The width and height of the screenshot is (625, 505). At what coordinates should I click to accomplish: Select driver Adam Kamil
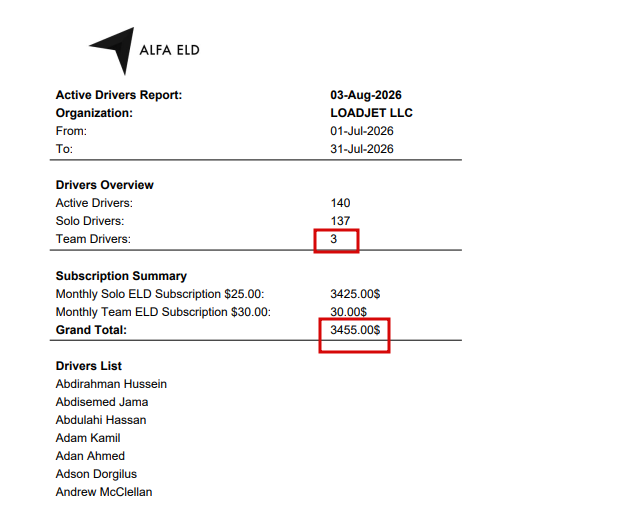(x=88, y=438)
